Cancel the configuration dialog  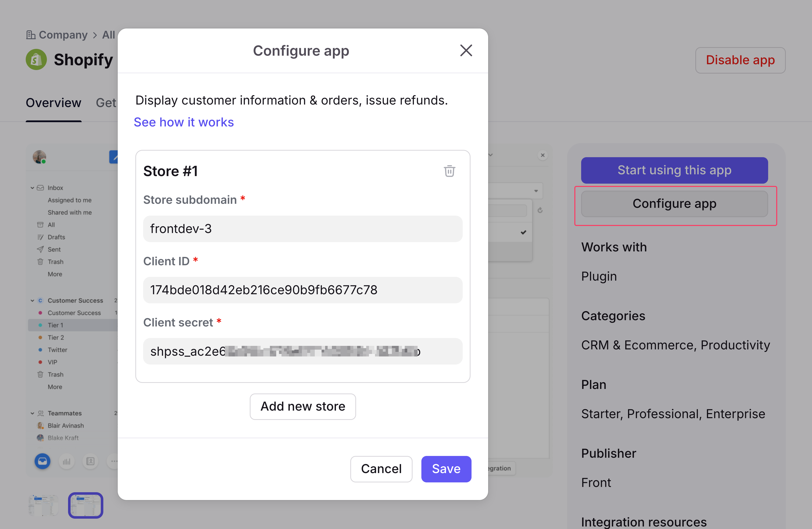(381, 469)
